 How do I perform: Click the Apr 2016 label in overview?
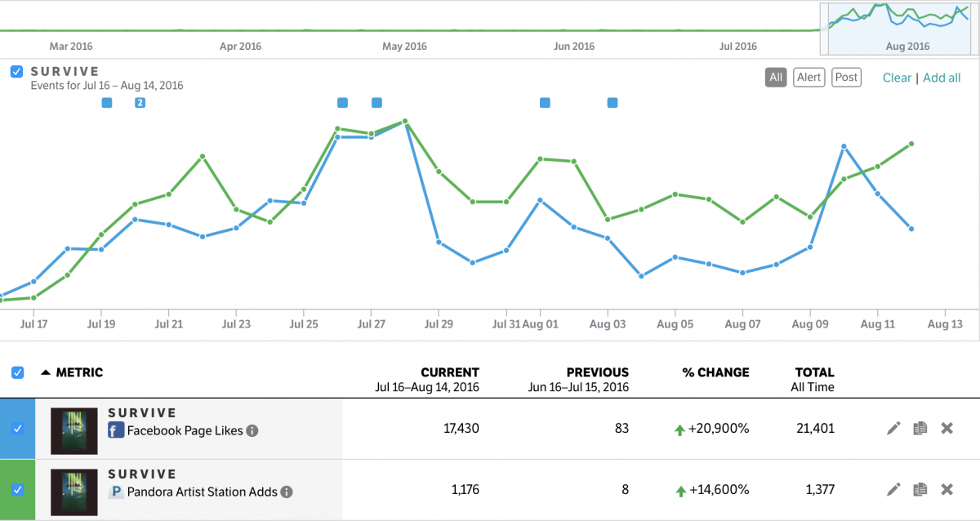[240, 47]
